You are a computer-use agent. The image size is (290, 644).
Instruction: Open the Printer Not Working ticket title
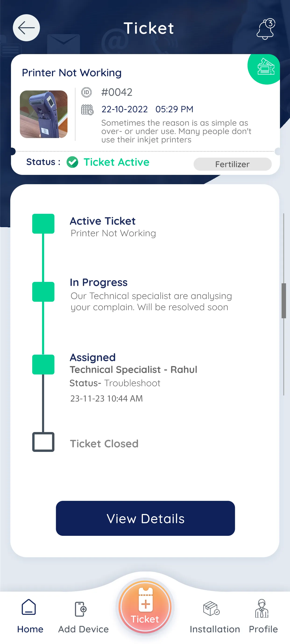[x=72, y=73]
